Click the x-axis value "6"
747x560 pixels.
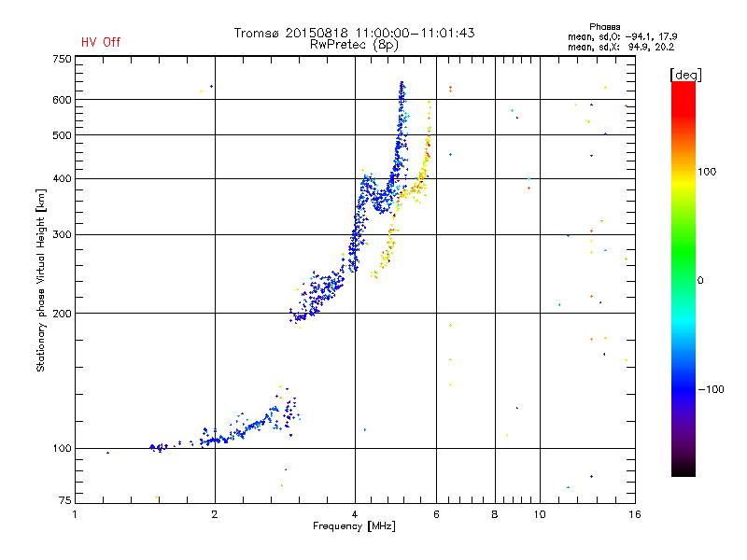pyautogui.click(x=436, y=514)
